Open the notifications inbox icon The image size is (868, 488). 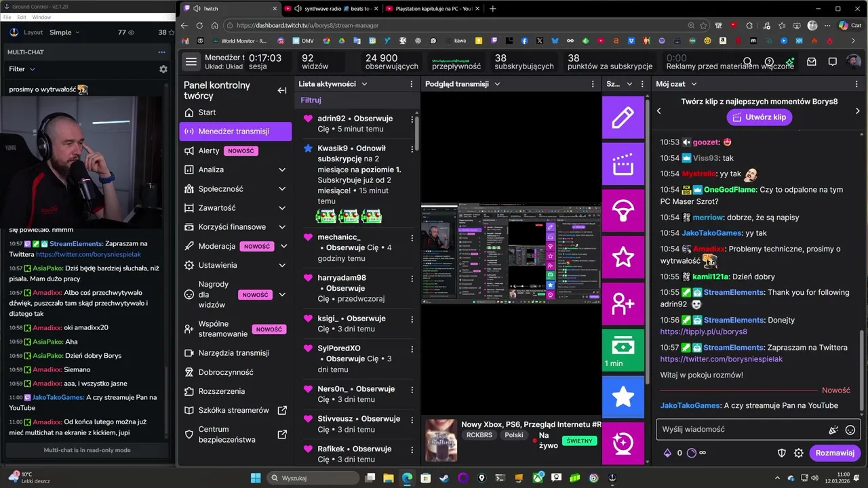pyautogui.click(x=811, y=62)
